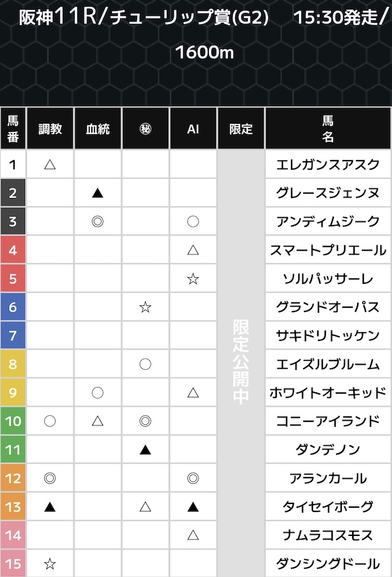Tap the 限定公開中 locked column
Viewport: 392px width, 577px height.
point(241,362)
